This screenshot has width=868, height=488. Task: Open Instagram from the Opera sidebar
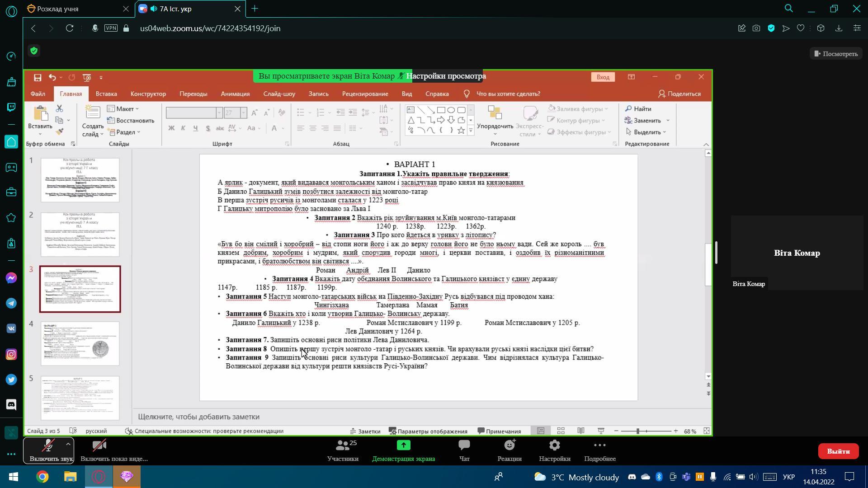point(11,354)
